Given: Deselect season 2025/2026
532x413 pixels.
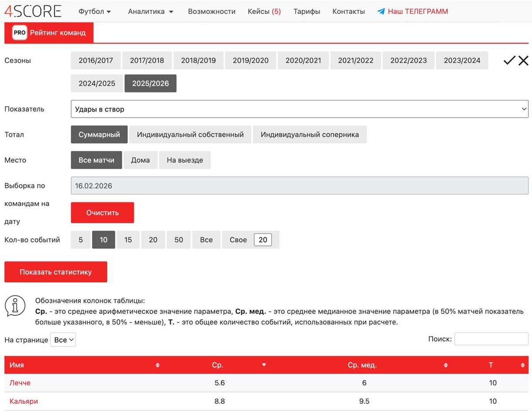Looking at the screenshot, I should [150, 83].
